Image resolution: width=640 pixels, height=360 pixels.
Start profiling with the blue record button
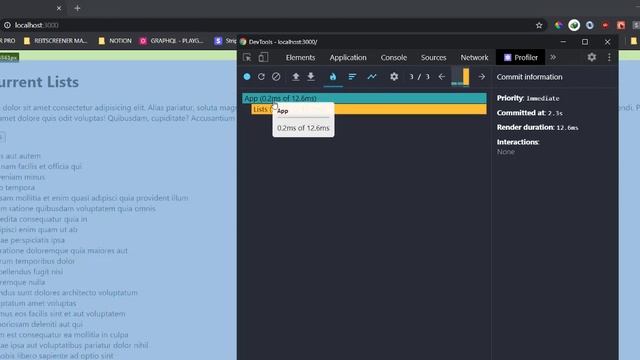[x=247, y=77]
